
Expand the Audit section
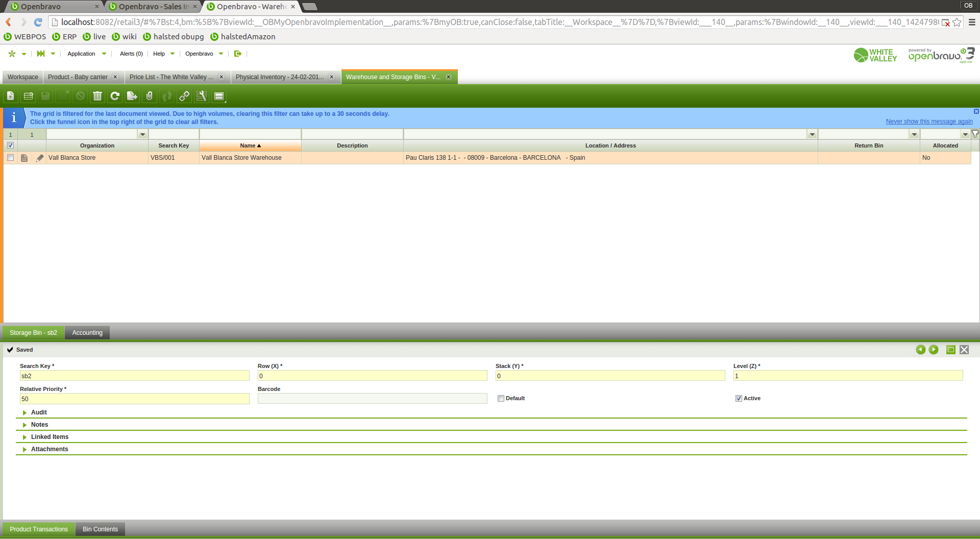[x=39, y=412]
